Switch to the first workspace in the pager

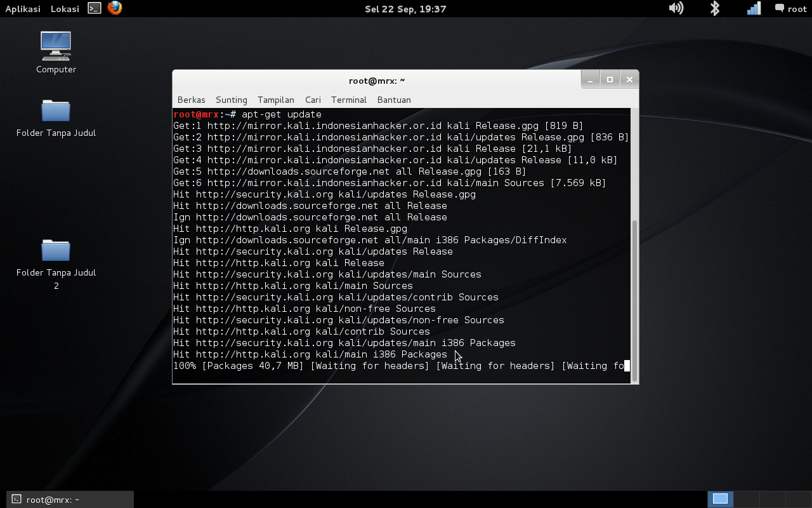point(720,499)
